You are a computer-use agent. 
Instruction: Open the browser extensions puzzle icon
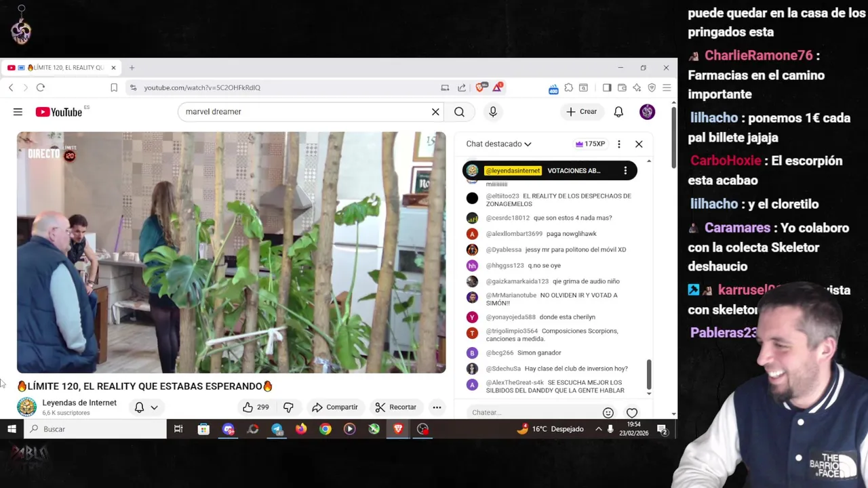(568, 87)
